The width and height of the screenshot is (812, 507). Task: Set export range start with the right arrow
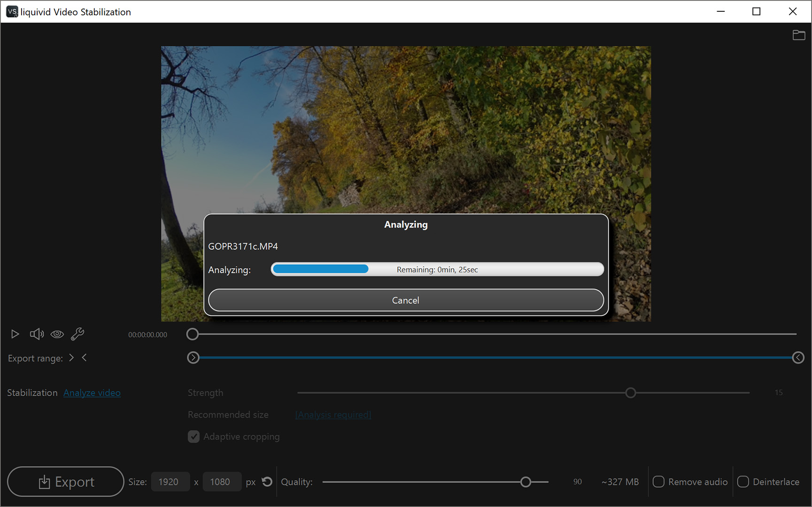71,358
